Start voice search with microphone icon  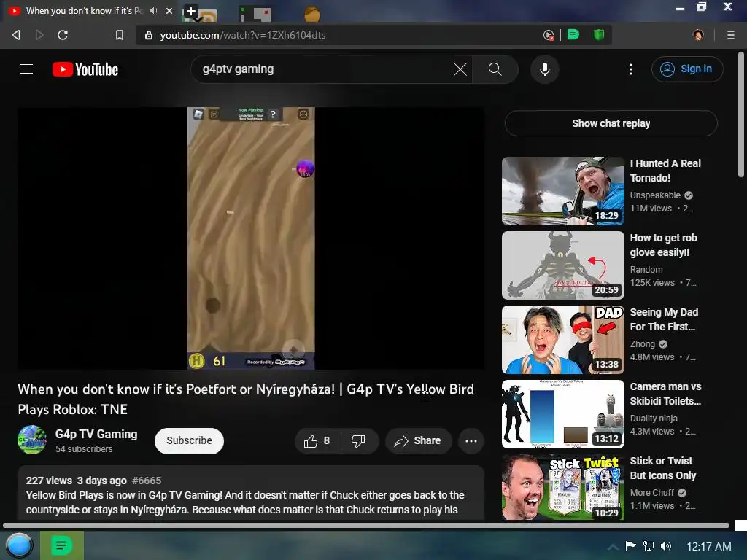click(544, 69)
